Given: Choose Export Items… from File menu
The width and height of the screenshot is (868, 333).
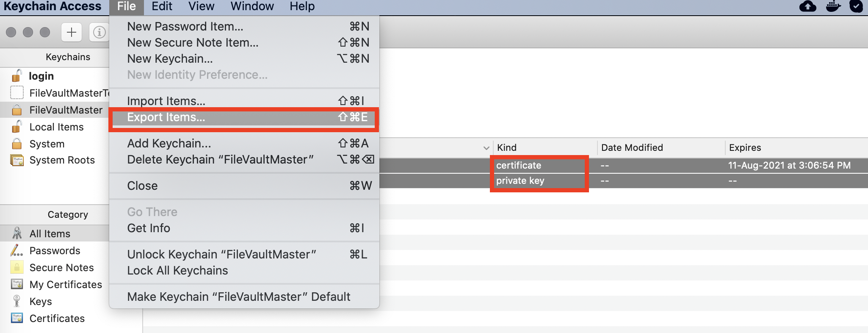Looking at the screenshot, I should 244,117.
